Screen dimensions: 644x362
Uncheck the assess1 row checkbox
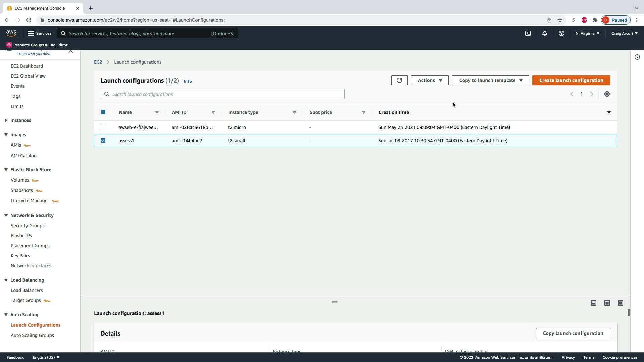[103, 140]
